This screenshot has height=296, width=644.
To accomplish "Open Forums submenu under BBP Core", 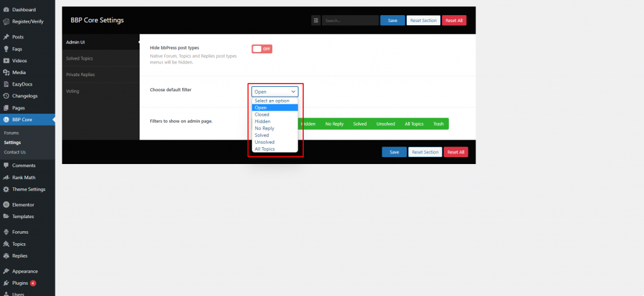I will tap(11, 133).
